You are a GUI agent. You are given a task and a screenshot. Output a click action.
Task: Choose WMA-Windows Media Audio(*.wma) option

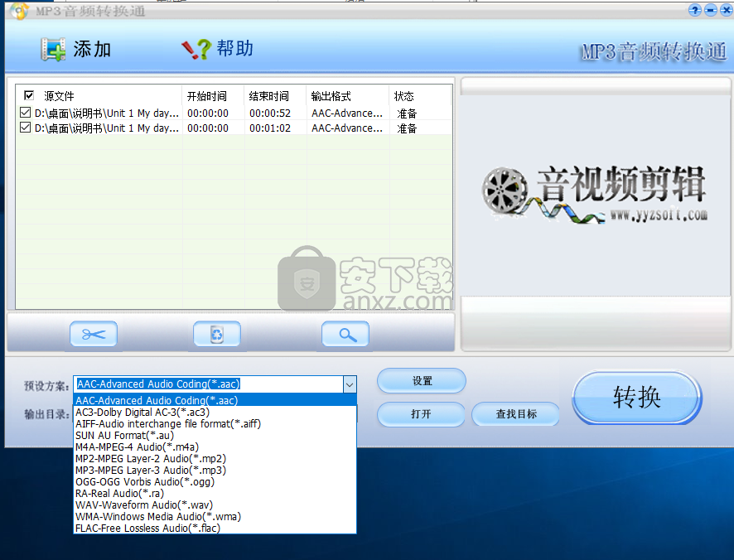(x=215, y=516)
